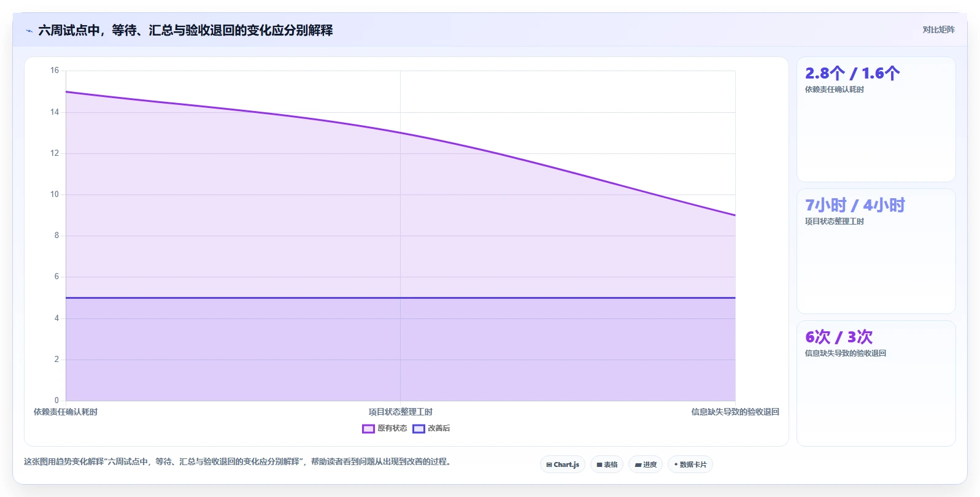Screen dimensions: 980x497
Task: Click the 6次 / 3次 metric card
Action: click(876, 383)
